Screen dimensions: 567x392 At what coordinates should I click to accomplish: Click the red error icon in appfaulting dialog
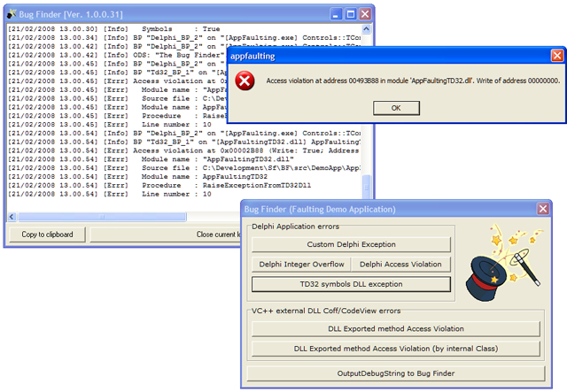[245, 81]
